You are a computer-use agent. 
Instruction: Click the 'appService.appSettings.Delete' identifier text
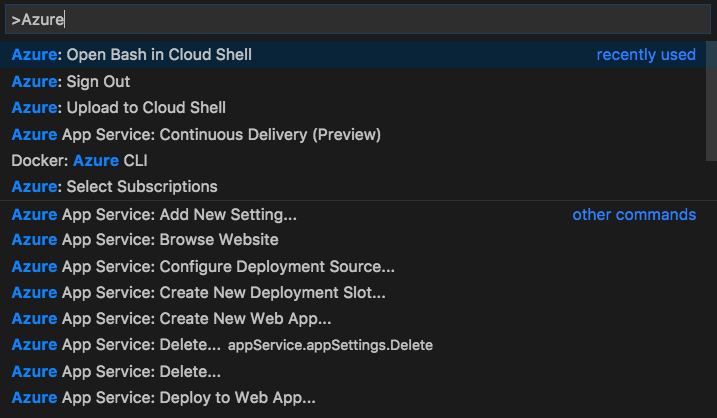330,345
